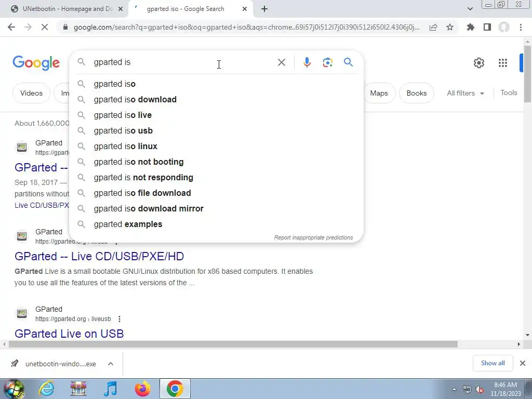Image resolution: width=532 pixels, height=399 pixels.
Task: Click the site lock icon in address bar
Action: pyautogui.click(x=65, y=27)
